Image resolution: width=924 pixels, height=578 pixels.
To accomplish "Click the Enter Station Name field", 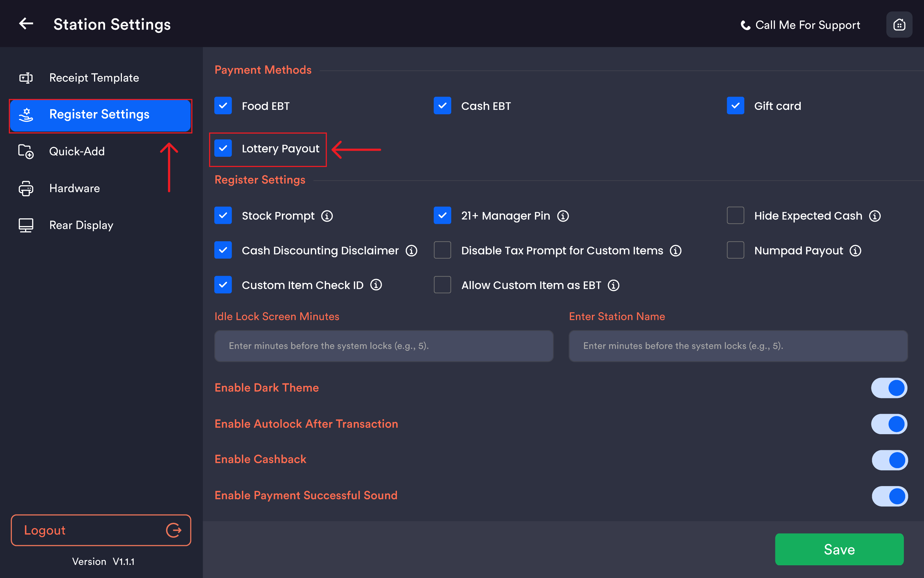I will pyautogui.click(x=738, y=346).
